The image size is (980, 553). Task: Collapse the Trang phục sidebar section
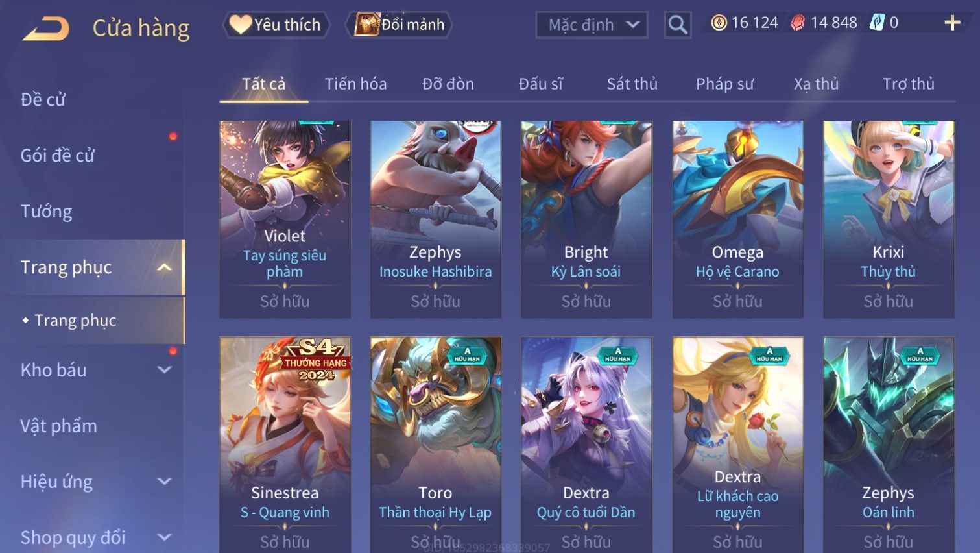point(165,267)
